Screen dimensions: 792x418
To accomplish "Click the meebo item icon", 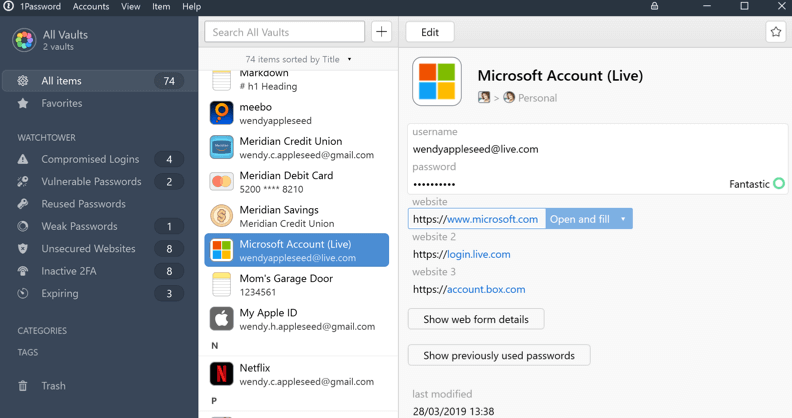I will [x=222, y=113].
